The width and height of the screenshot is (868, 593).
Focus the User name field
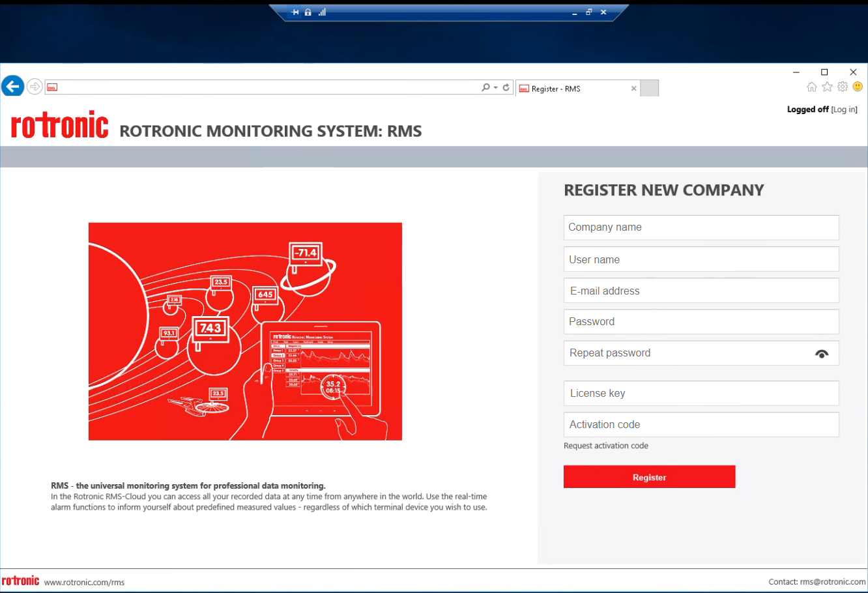[701, 259]
